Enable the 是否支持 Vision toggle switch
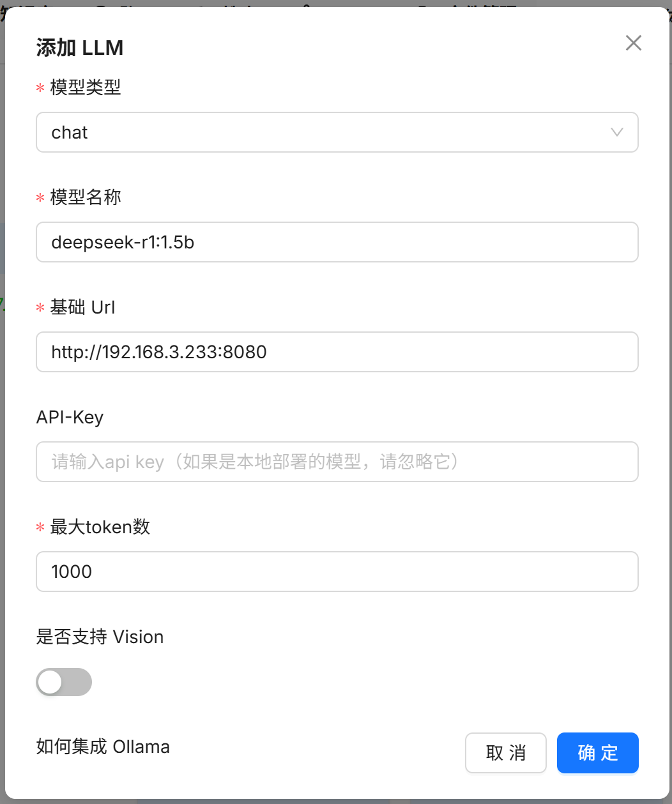Image resolution: width=672 pixels, height=804 pixels. (x=64, y=682)
